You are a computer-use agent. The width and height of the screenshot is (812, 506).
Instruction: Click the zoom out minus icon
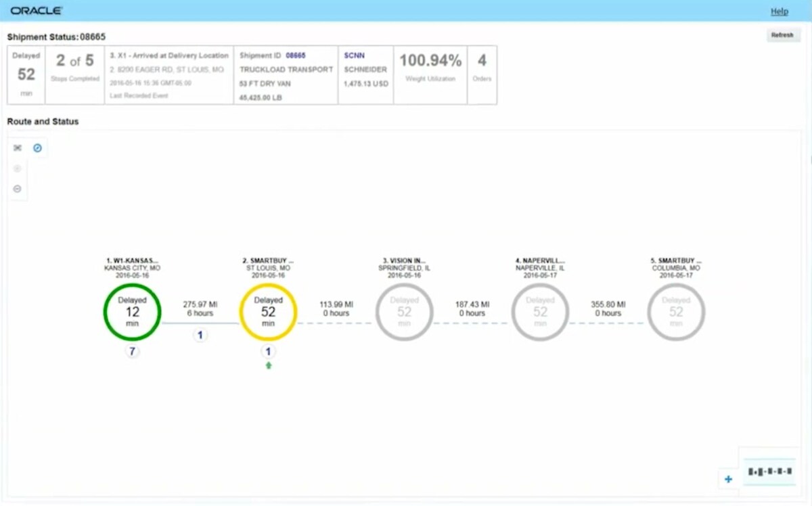pos(18,189)
